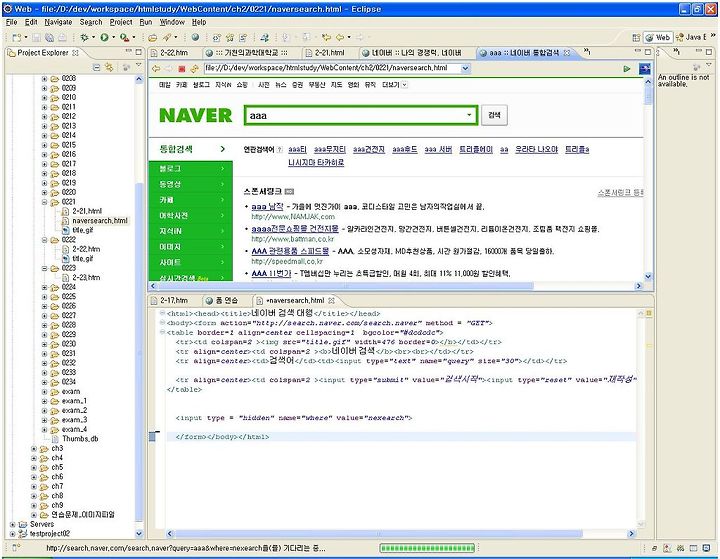Click rightmost status bar tray icon
Viewport: 720px width, 559px height.
tap(706, 548)
